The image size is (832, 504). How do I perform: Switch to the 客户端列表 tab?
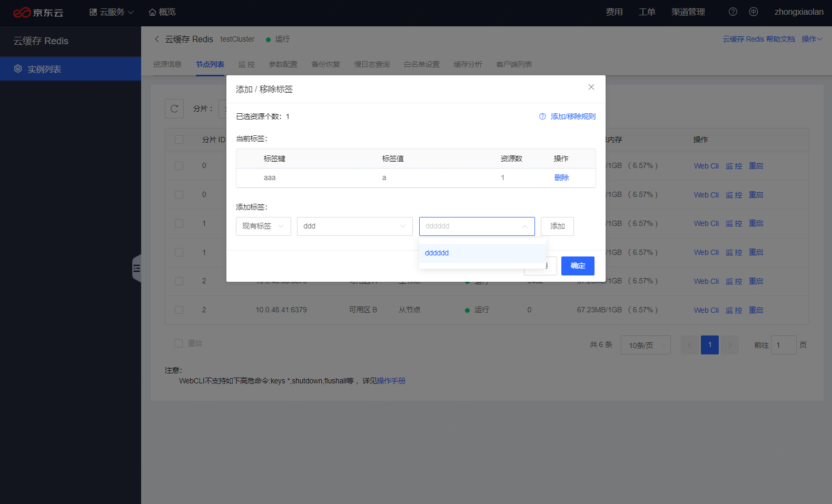(514, 64)
